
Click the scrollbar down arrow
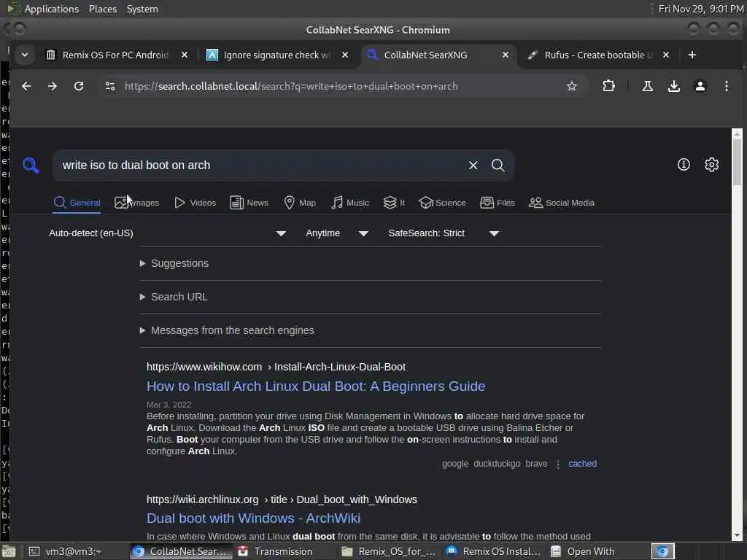[737, 535]
